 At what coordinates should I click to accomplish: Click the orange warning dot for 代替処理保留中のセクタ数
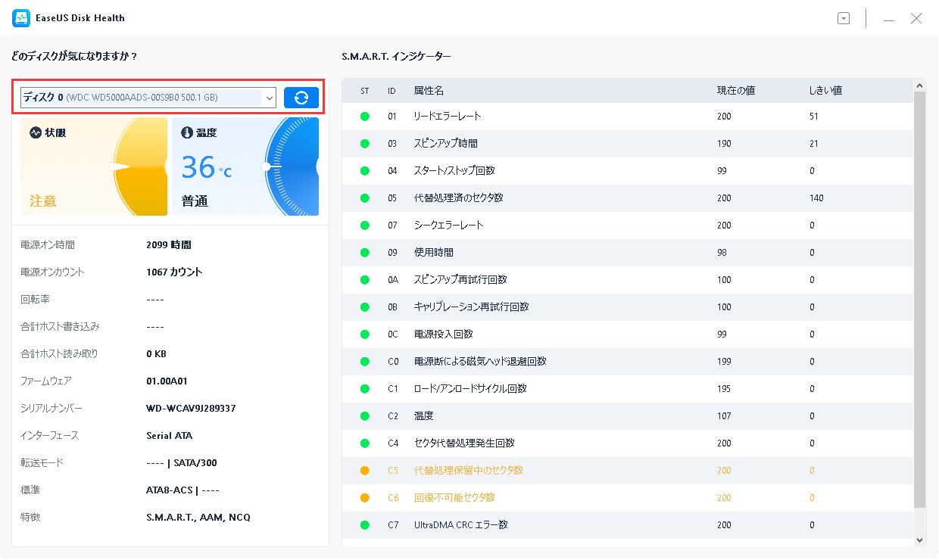[x=365, y=471]
